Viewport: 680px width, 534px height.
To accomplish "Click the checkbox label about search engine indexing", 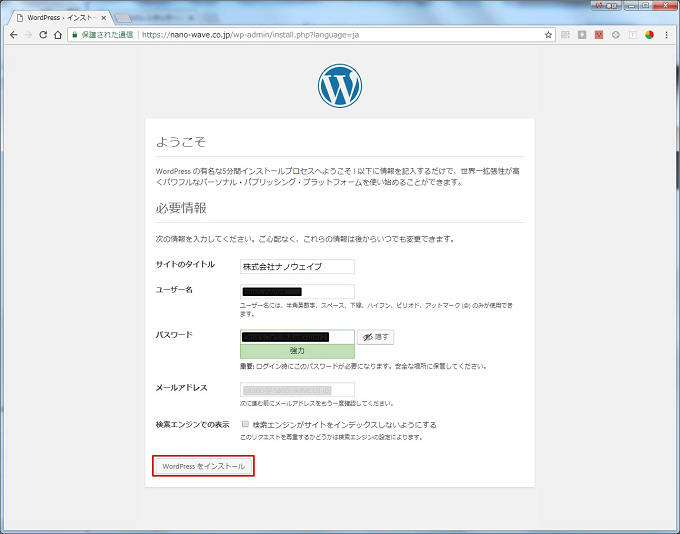I will (x=344, y=425).
